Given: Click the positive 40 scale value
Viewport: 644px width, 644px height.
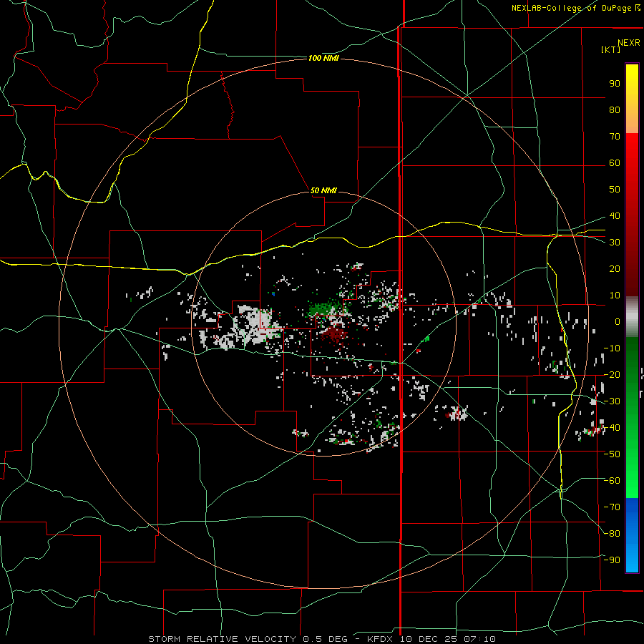Looking at the screenshot, I should pyautogui.click(x=615, y=216).
